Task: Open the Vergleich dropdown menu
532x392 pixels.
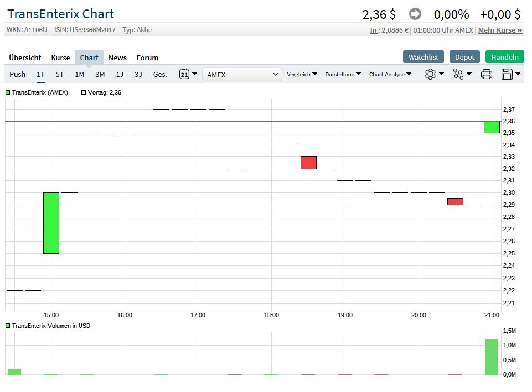Action: pyautogui.click(x=302, y=74)
